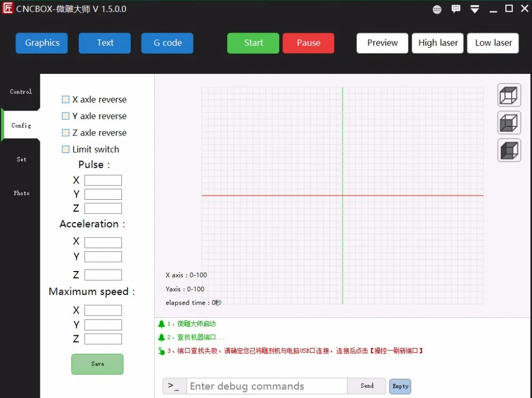Click the debug command prompt icon
Screen dimensions: 532x398
(x=174, y=386)
